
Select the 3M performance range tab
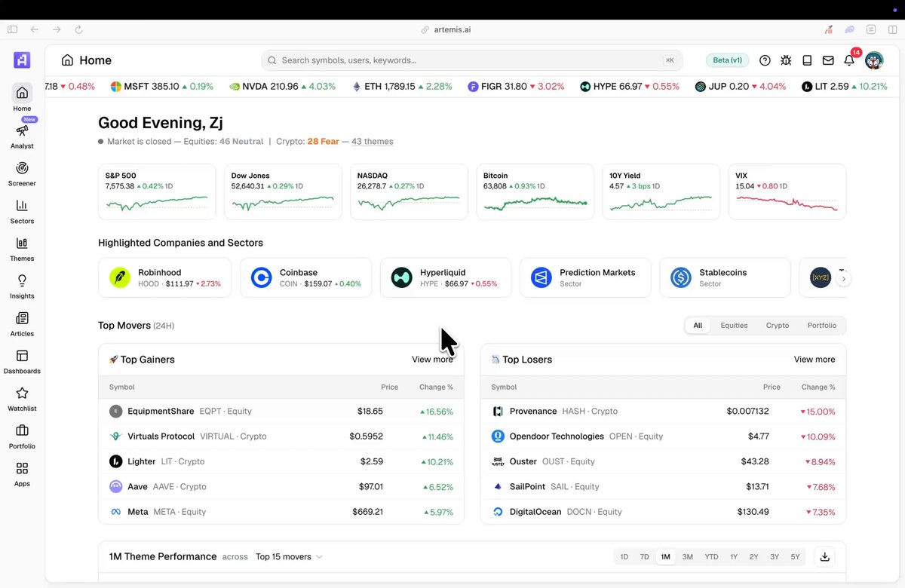tap(688, 557)
